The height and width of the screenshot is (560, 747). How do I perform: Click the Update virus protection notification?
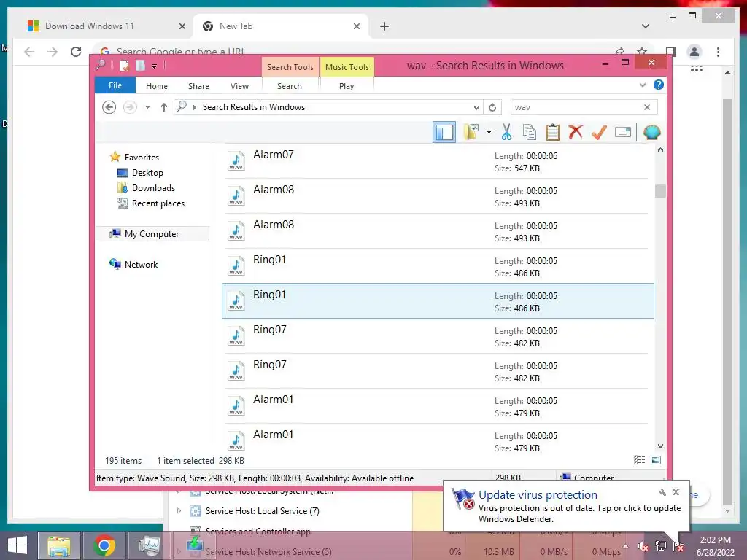click(x=566, y=506)
